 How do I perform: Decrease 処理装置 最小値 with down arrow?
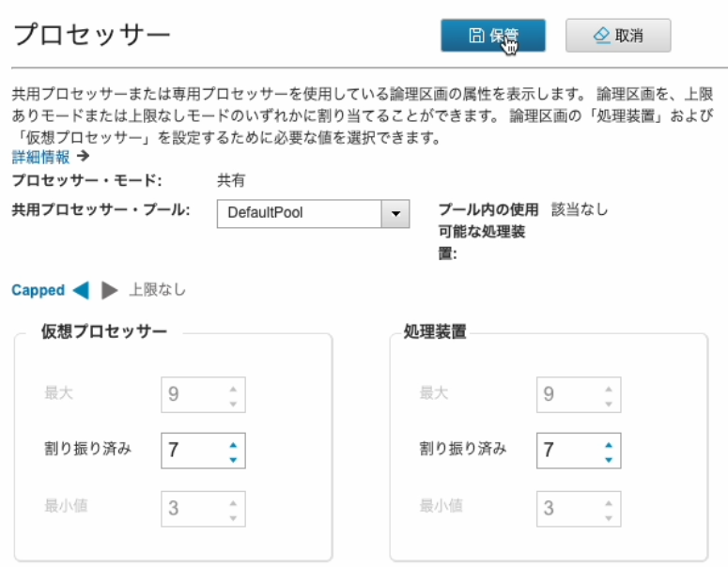tap(609, 518)
